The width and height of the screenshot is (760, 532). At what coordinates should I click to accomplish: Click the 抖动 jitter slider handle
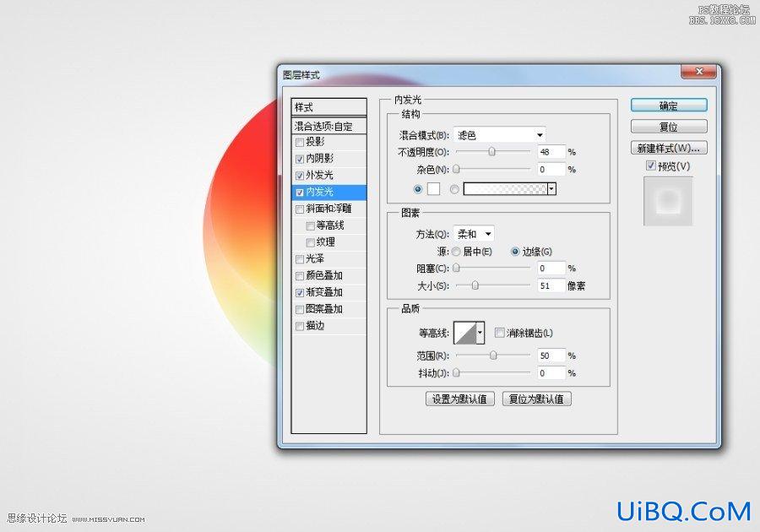pyautogui.click(x=456, y=372)
